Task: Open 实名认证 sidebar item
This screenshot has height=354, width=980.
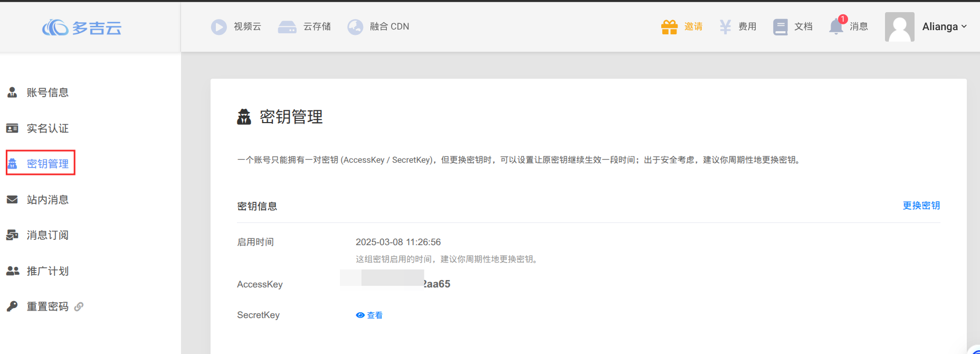Action: pyautogui.click(x=47, y=128)
